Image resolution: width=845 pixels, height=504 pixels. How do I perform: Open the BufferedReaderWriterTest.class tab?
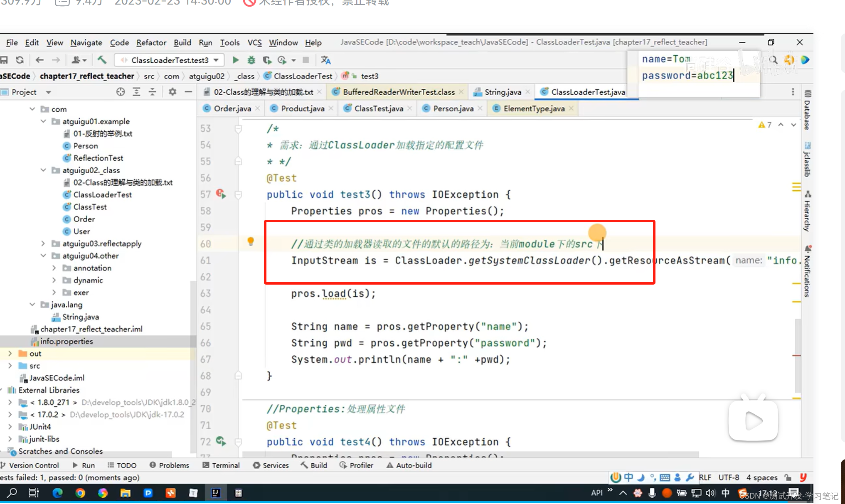pyautogui.click(x=396, y=91)
